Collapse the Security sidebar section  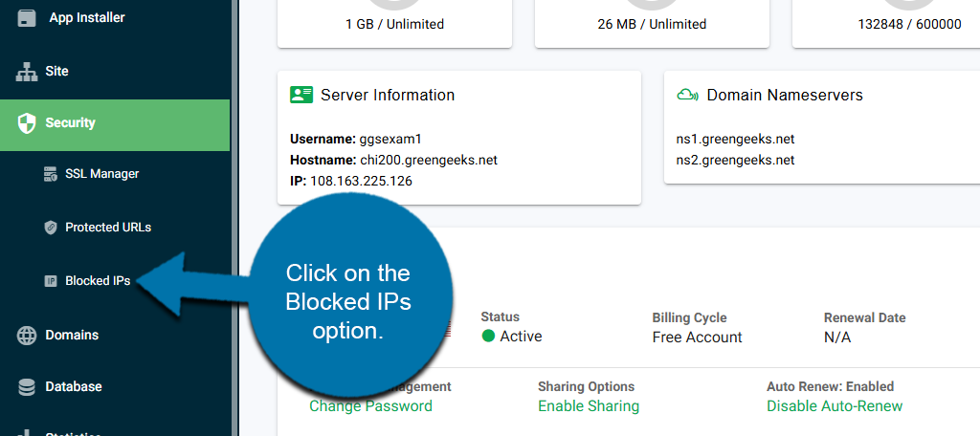[70, 123]
